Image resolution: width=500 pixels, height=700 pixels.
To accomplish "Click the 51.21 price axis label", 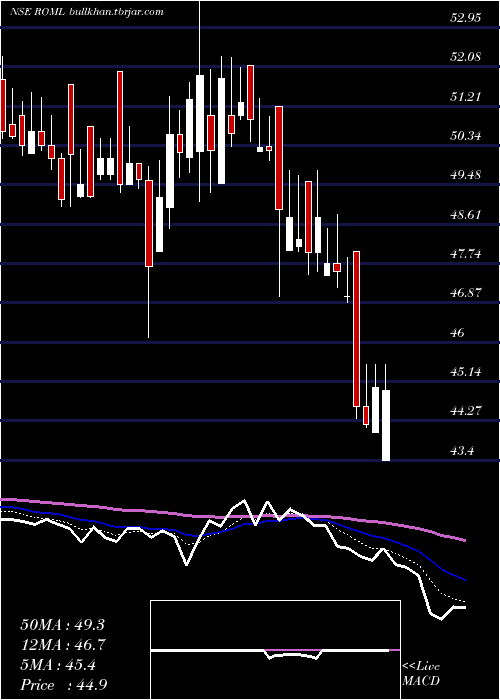I will tap(466, 96).
